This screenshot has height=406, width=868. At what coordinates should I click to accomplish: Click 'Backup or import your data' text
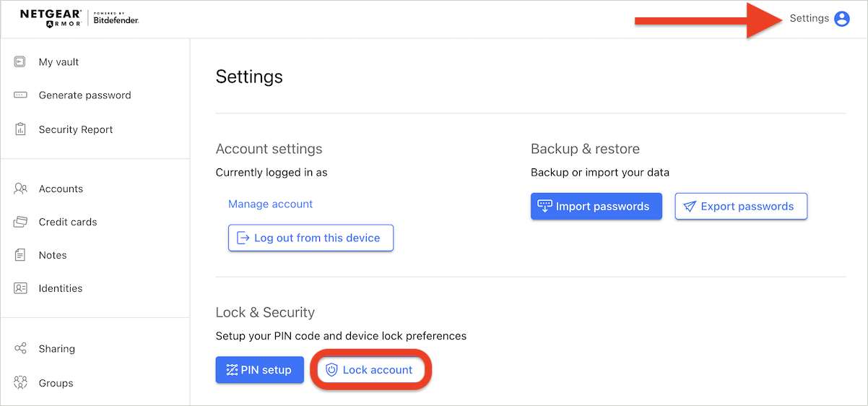pos(600,173)
